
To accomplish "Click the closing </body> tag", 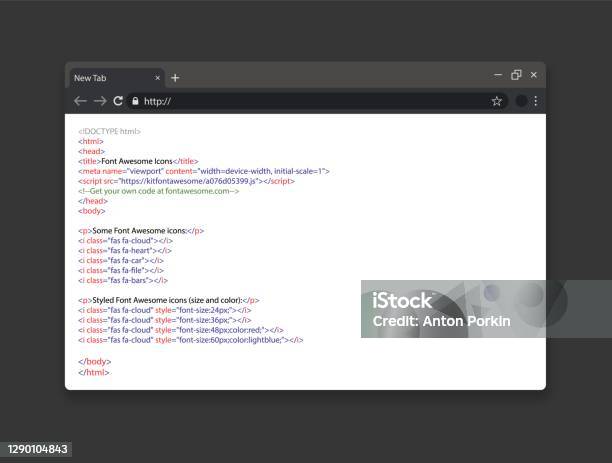I will (x=94, y=361).
